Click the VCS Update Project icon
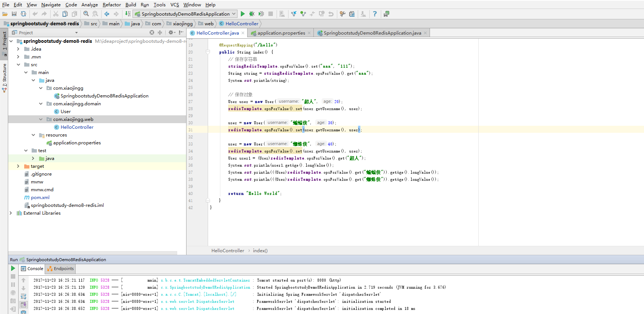Screen dimensions: 644x314 294,14
